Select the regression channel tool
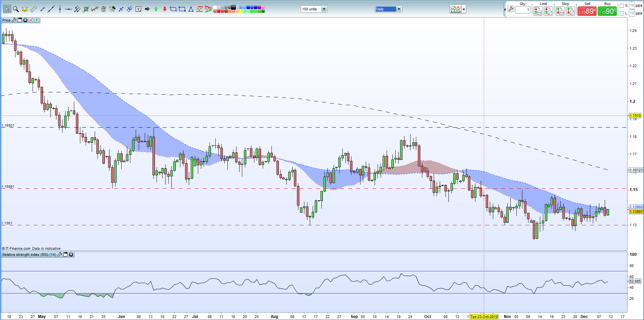The image size is (644, 320). click(x=95, y=9)
